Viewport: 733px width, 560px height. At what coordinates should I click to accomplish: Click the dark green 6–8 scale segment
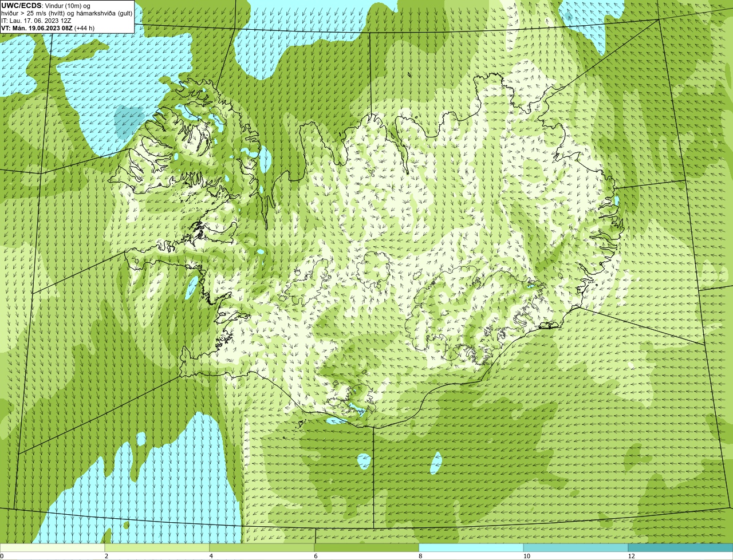pos(366,548)
